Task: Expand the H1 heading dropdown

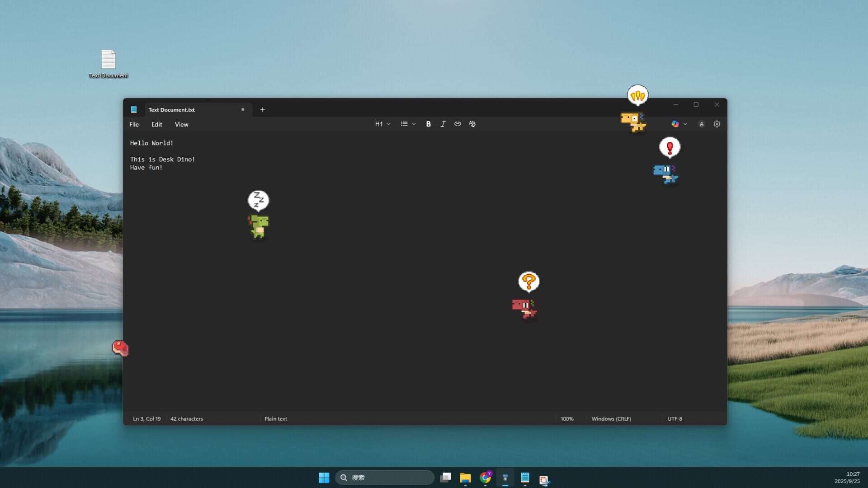Action: tap(382, 124)
